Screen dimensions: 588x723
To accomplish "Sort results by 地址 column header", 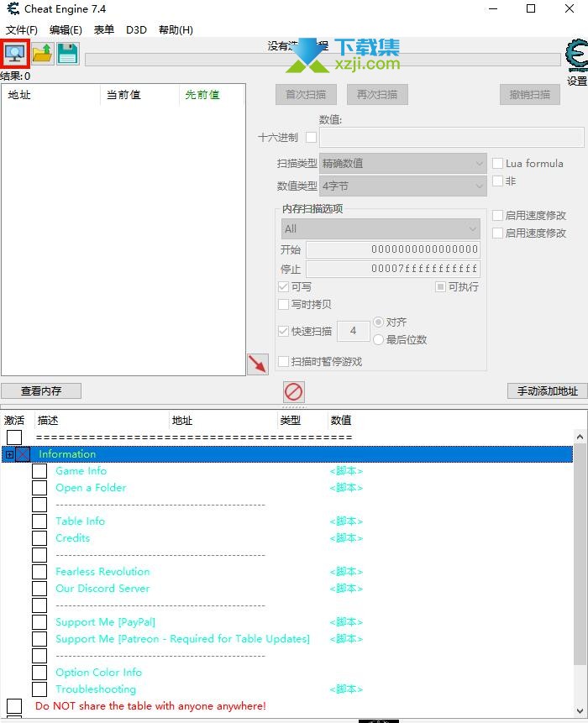I will (50, 95).
